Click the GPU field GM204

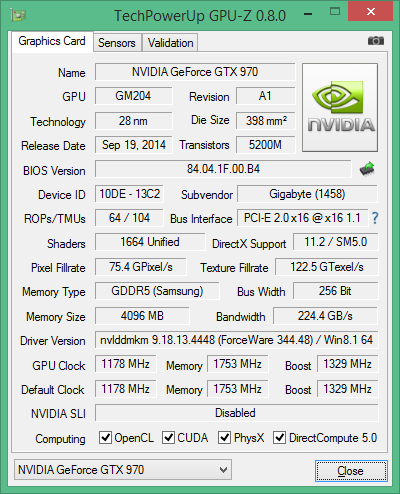click(133, 96)
